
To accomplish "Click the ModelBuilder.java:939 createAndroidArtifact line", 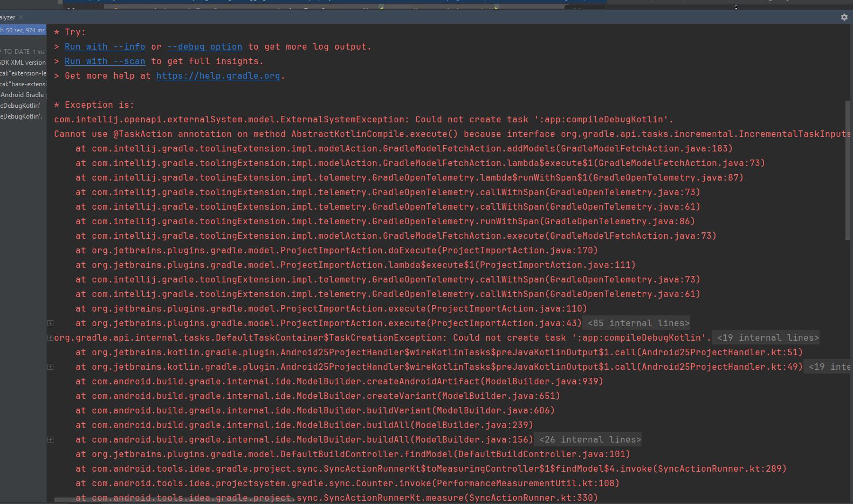I will pyautogui.click(x=339, y=382).
